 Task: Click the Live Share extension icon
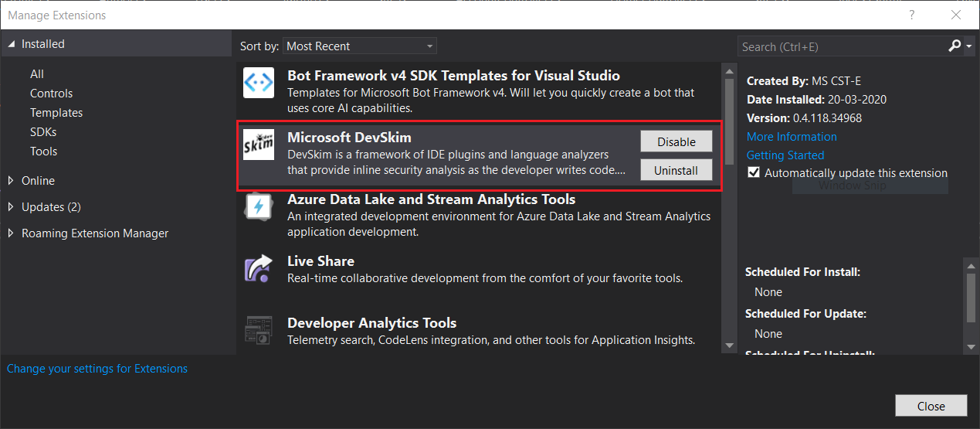[x=259, y=268]
